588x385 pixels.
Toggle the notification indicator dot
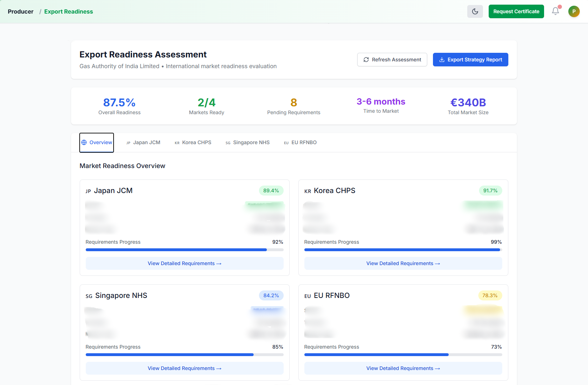(x=559, y=6)
